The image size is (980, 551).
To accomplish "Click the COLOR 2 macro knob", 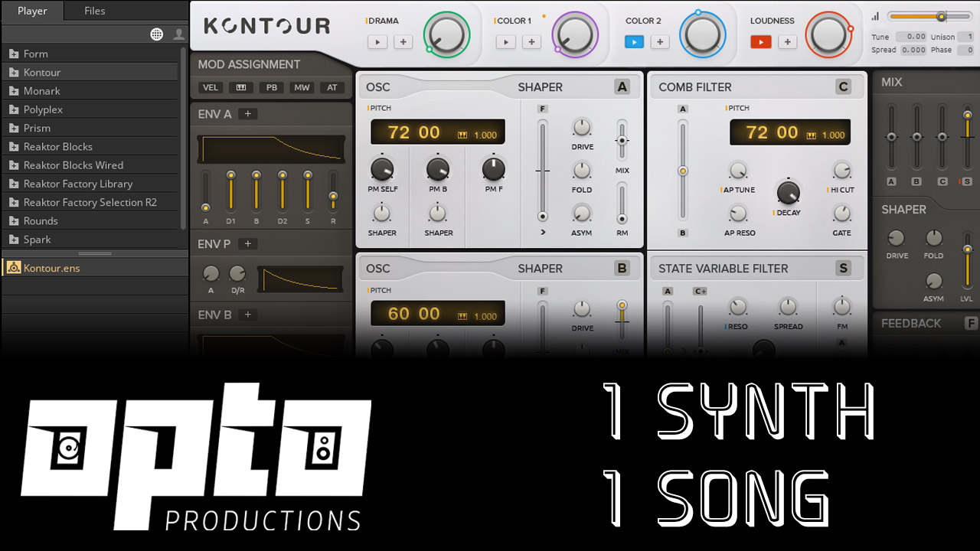I will (x=702, y=35).
